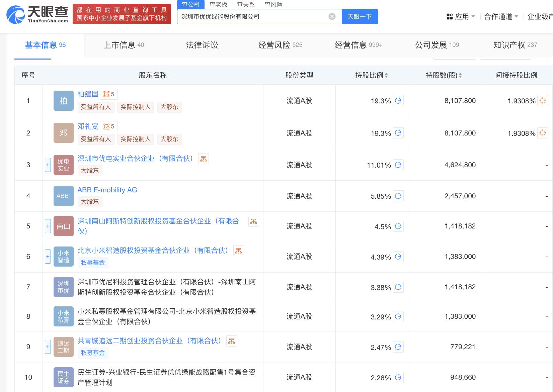Click the 企业级产品 menu item
The width and height of the screenshot is (553, 392).
pyautogui.click(x=540, y=17)
